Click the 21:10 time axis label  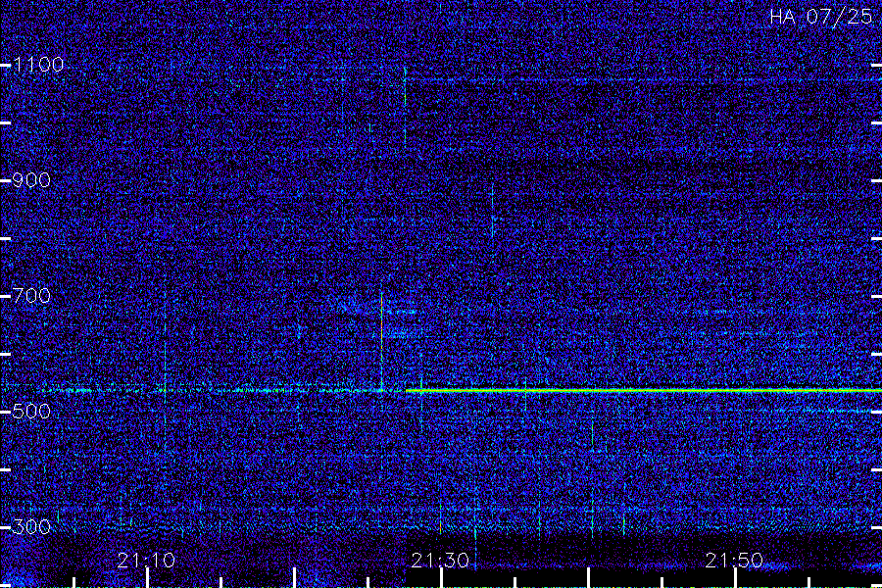pos(146,561)
